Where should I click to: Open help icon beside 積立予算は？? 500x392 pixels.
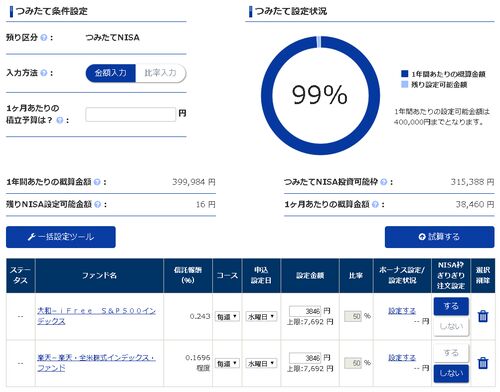click(x=60, y=120)
